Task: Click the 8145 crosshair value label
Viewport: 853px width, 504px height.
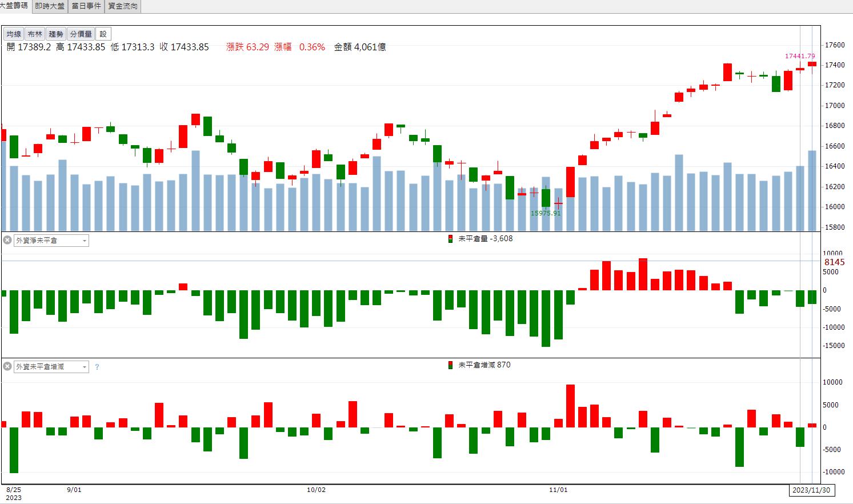Action: click(x=834, y=262)
